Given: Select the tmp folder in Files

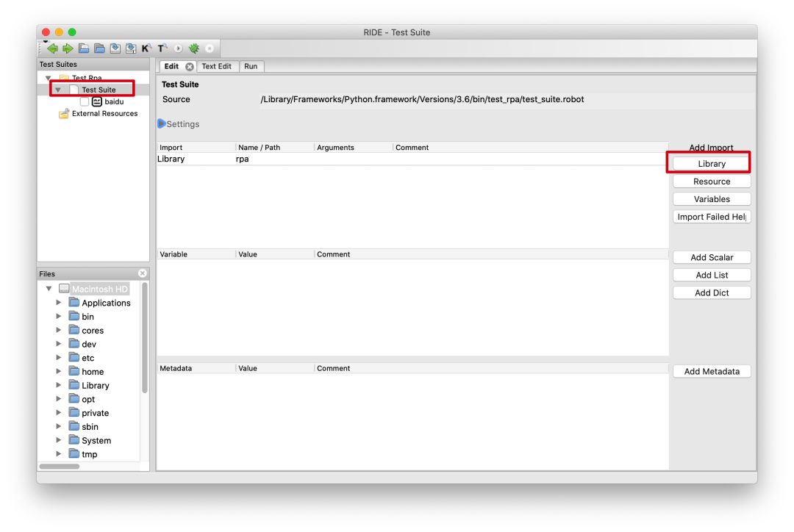Looking at the screenshot, I should pos(90,454).
